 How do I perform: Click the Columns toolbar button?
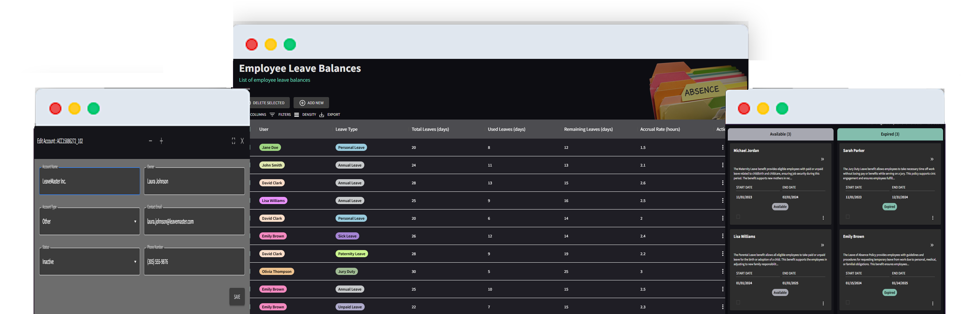258,115
